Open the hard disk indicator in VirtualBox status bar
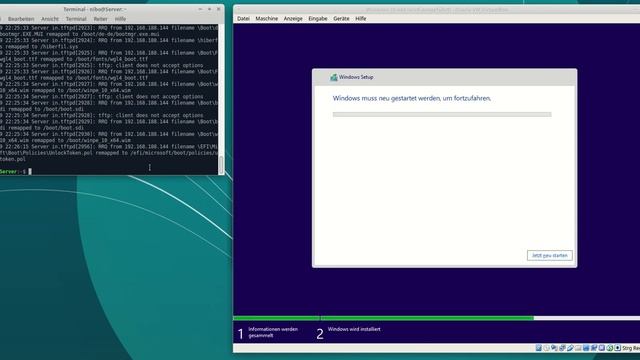The image size is (640, 360). coord(539,348)
